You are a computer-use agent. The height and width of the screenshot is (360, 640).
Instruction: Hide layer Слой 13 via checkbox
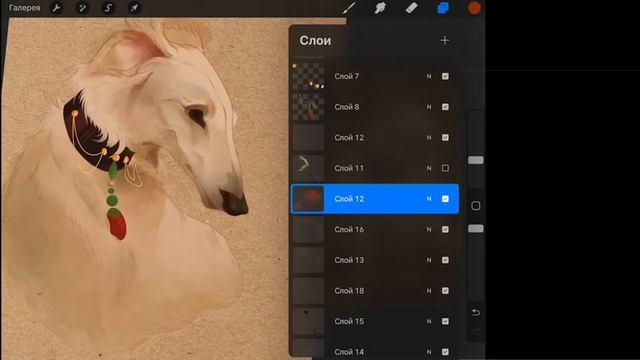tap(445, 260)
